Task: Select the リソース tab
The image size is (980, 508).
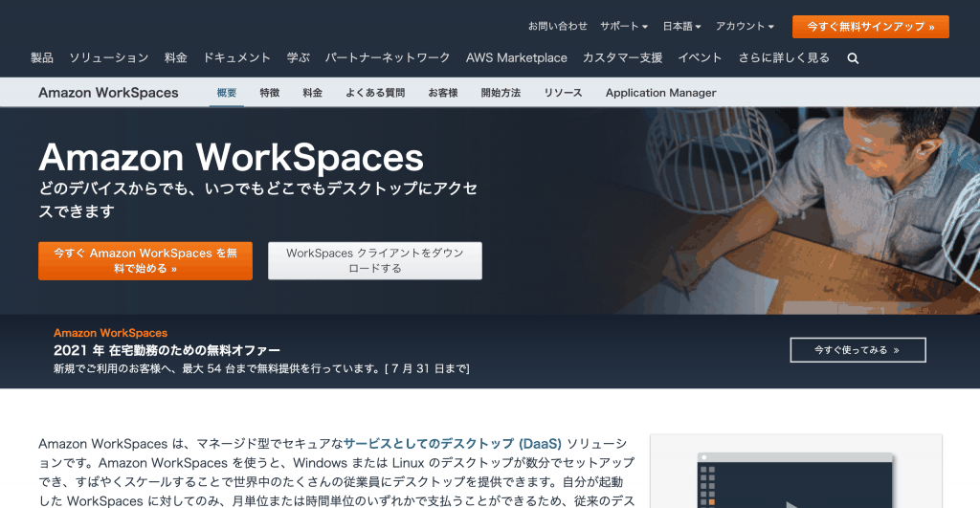Action: (x=563, y=93)
